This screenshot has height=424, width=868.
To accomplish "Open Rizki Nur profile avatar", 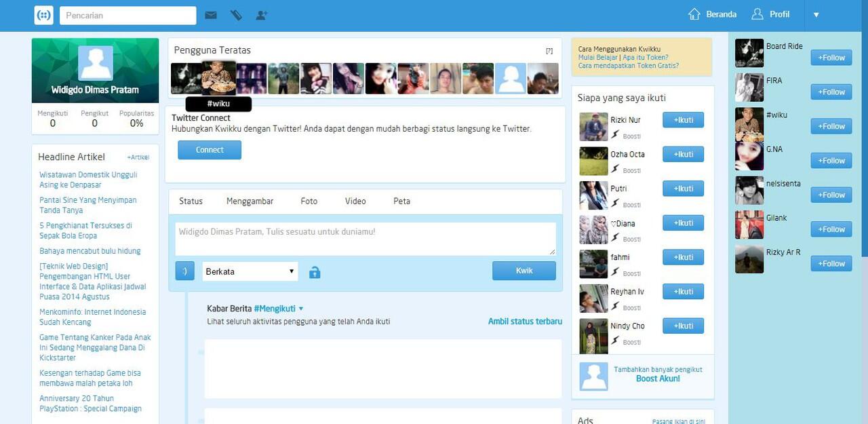I will tap(593, 127).
